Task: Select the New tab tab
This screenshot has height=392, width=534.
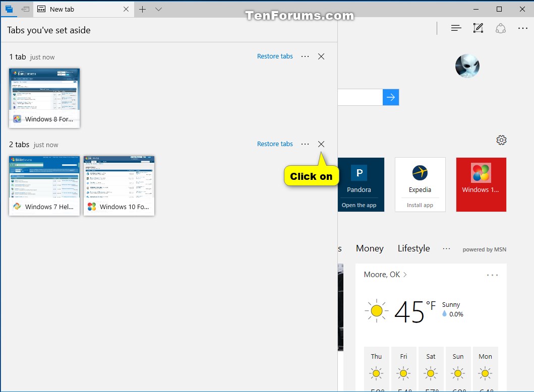Action: (83, 9)
